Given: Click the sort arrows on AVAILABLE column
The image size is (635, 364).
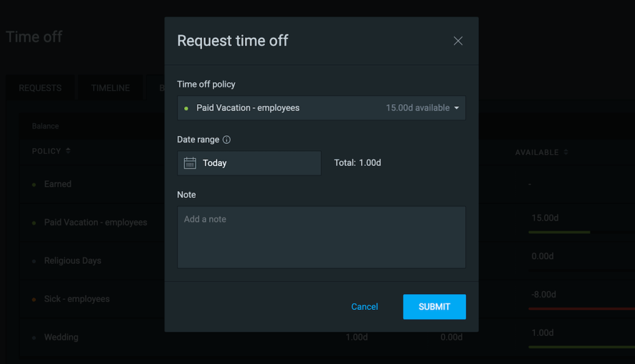Looking at the screenshot, I should (x=565, y=152).
